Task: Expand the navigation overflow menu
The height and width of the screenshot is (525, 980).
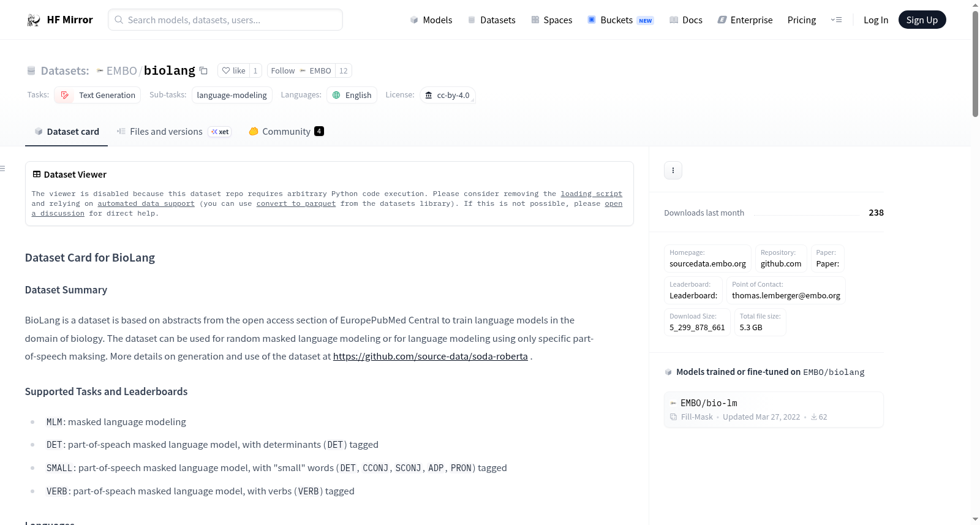Action: [x=836, y=20]
